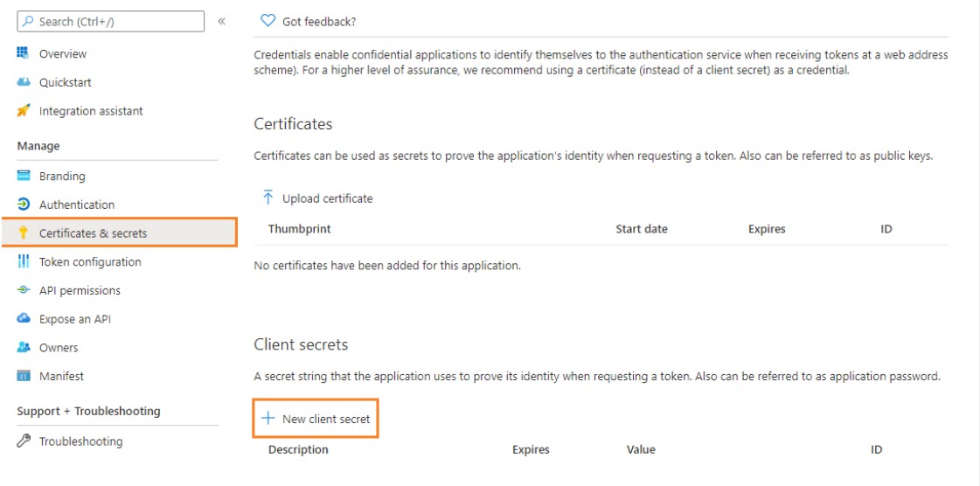Open the Troubleshooting menu item

click(80, 441)
